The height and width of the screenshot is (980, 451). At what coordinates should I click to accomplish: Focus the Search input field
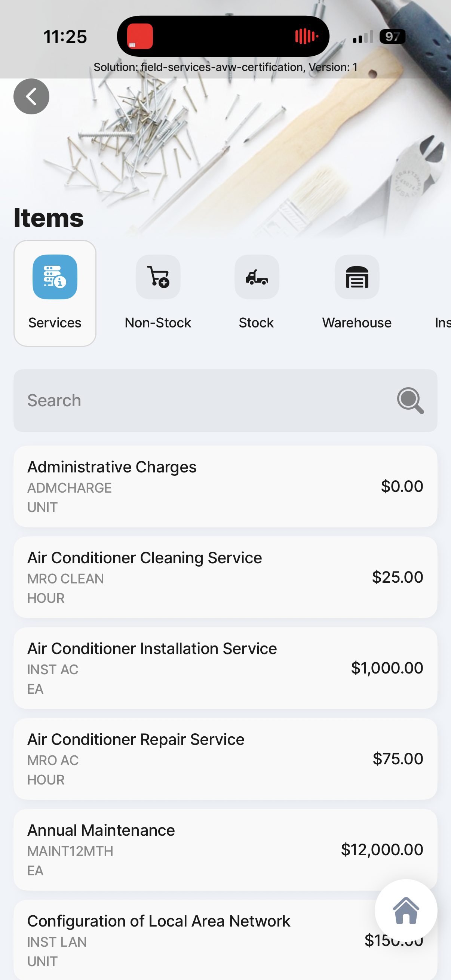[x=206, y=400]
